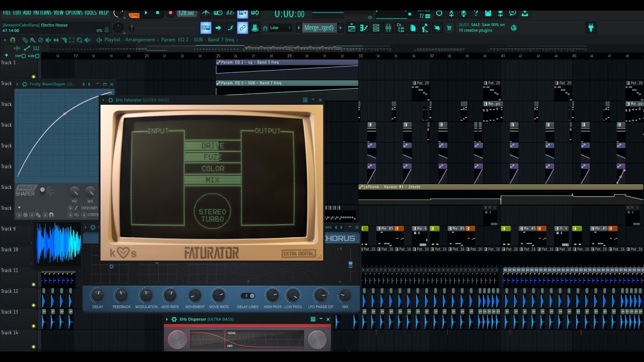The width and height of the screenshot is (644, 362).
Task: Open the FILE menu
Action: [7, 13]
